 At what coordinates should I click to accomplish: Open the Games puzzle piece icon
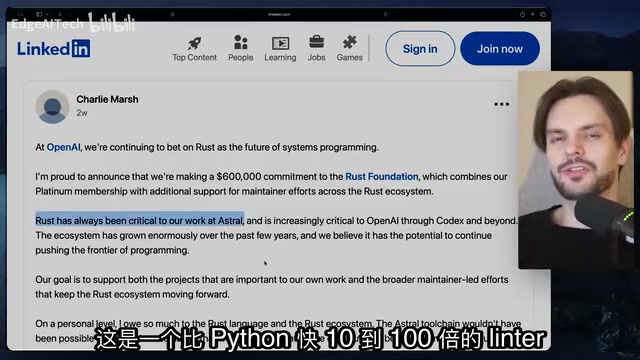pos(349,42)
